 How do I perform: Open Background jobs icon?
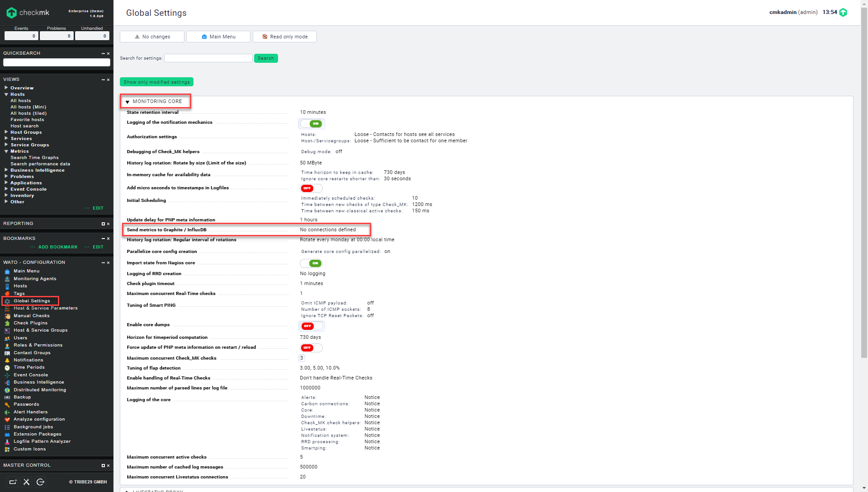pyautogui.click(x=7, y=427)
